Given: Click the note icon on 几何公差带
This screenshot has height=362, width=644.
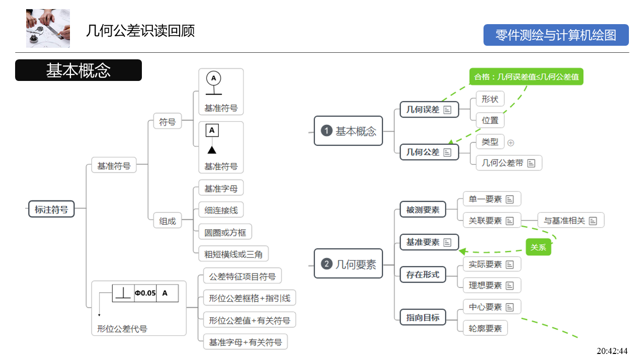Looking at the screenshot, I should click(531, 163).
